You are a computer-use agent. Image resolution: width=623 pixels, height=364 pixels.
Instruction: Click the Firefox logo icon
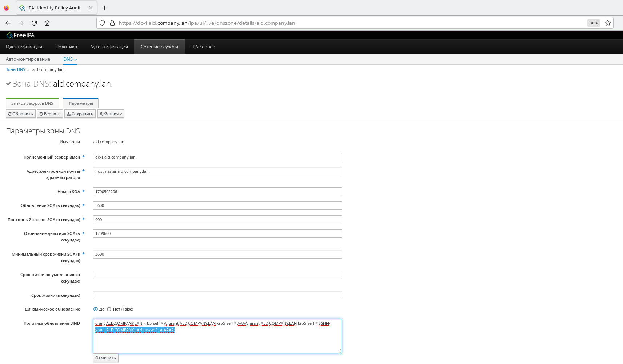[7, 8]
